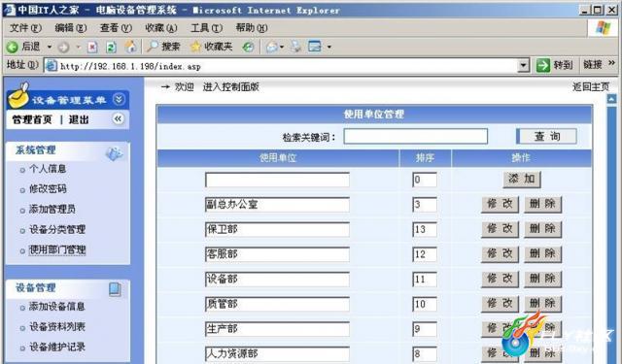Click the 检索关键词 search input

click(x=415, y=136)
